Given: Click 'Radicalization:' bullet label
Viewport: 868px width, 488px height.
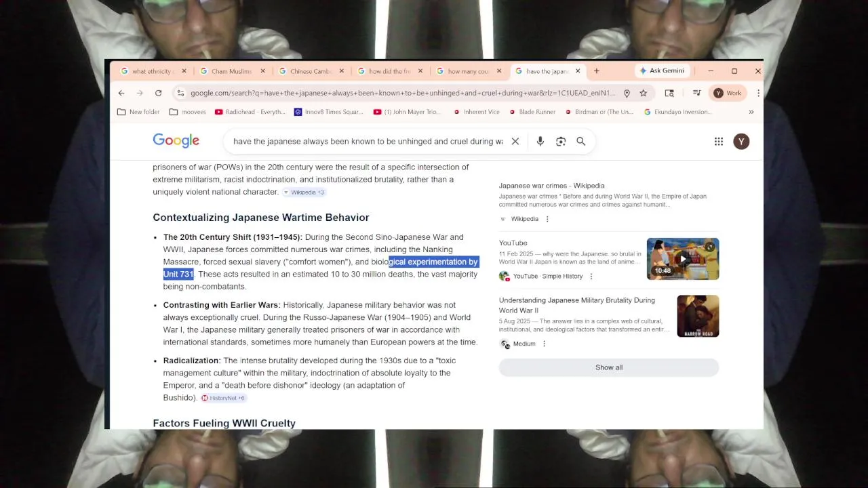Looking at the screenshot, I should [192, 361].
